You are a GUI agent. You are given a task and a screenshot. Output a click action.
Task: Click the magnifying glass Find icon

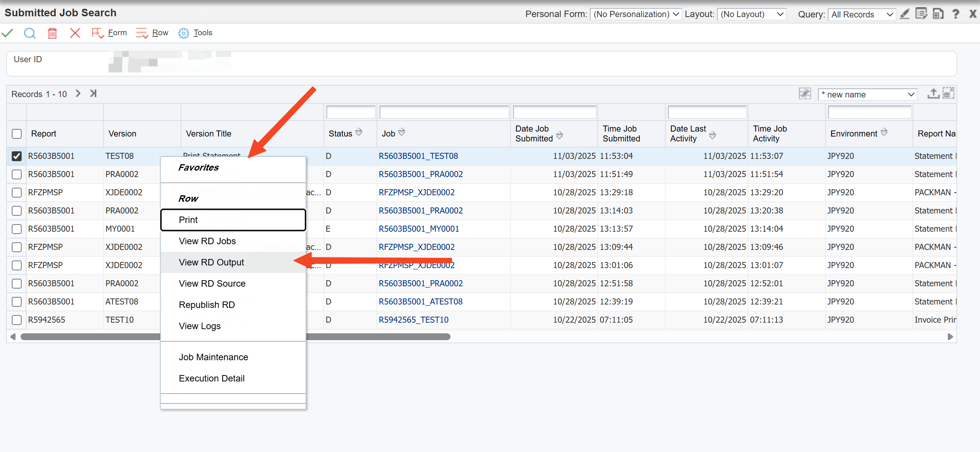30,33
